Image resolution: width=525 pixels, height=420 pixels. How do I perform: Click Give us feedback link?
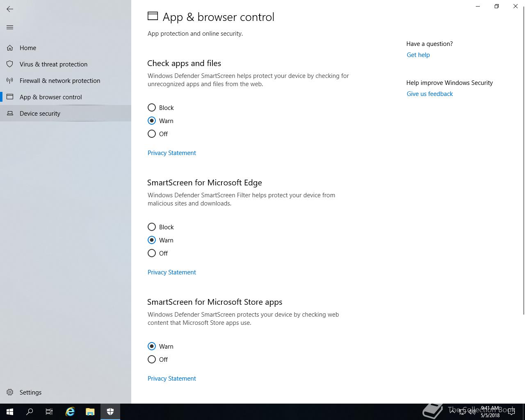click(429, 94)
